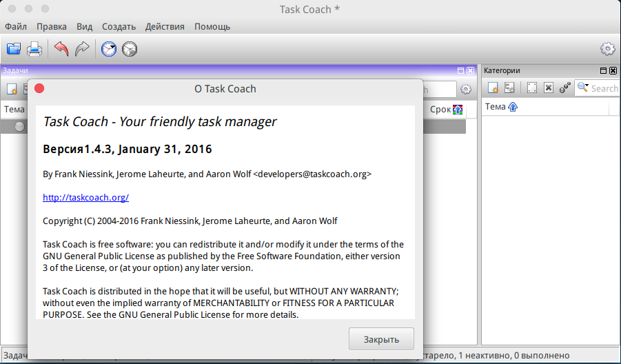Click Тема column header in Задачи panel
621x364 pixels.
pos(14,110)
